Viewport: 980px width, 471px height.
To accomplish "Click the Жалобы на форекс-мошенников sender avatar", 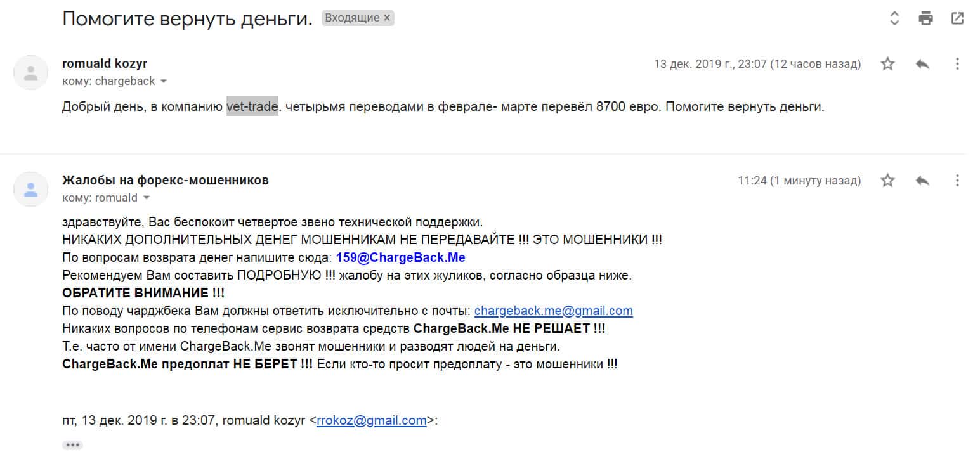I will pyautogui.click(x=30, y=189).
